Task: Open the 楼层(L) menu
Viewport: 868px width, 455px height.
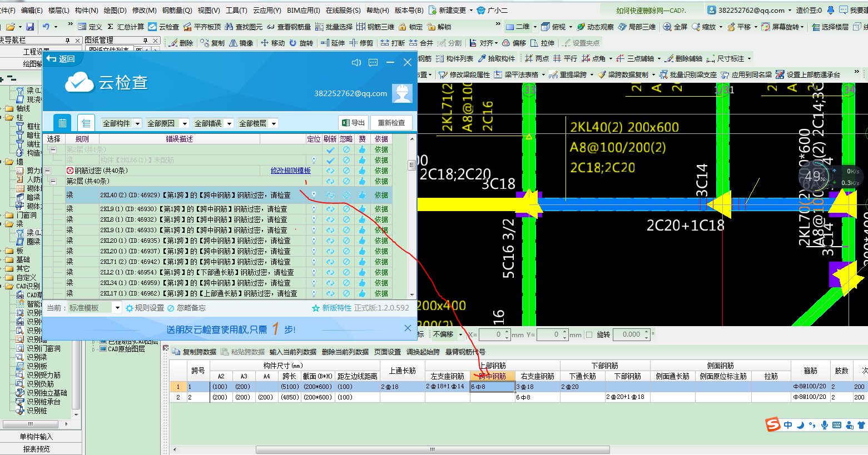Action: point(59,10)
